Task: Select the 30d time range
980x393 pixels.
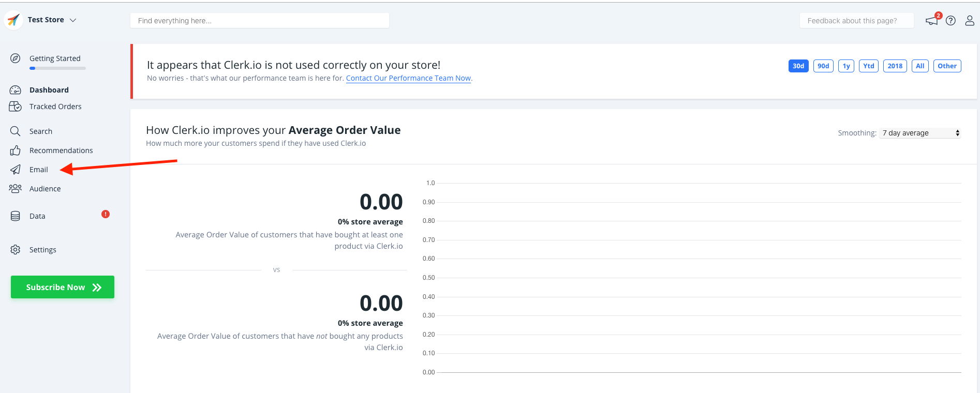Action: pyautogui.click(x=798, y=66)
